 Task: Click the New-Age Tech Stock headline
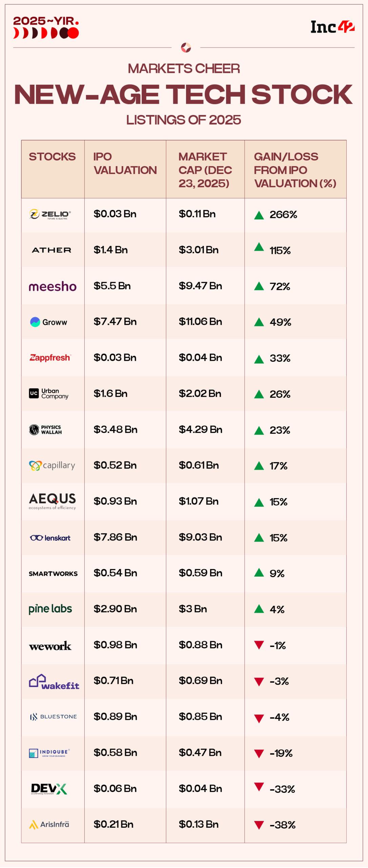(x=184, y=95)
